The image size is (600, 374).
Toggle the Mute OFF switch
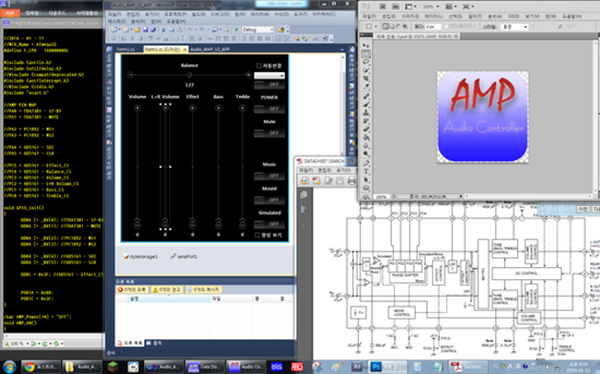pos(269,133)
